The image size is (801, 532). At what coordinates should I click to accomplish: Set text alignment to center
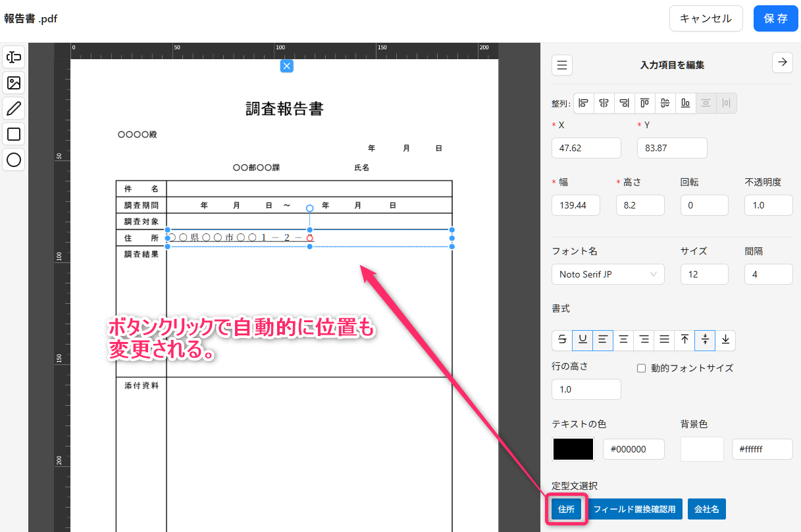623,340
